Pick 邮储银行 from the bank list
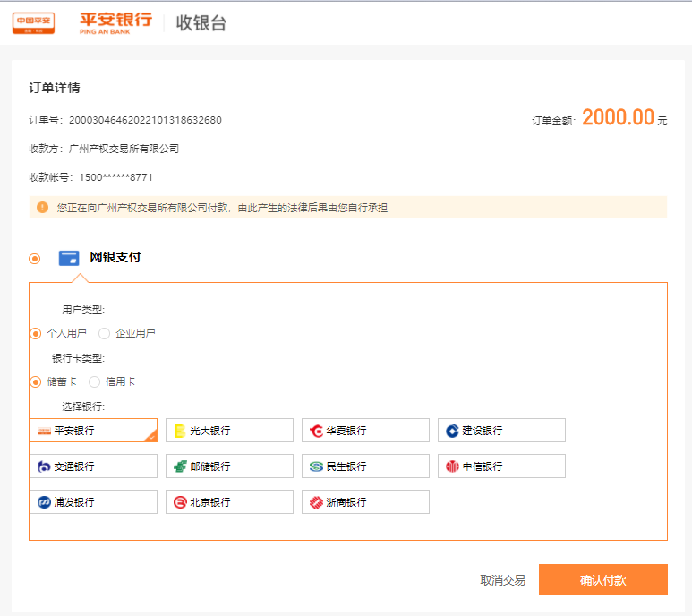Screen dimensions: 692x616 [x=229, y=466]
